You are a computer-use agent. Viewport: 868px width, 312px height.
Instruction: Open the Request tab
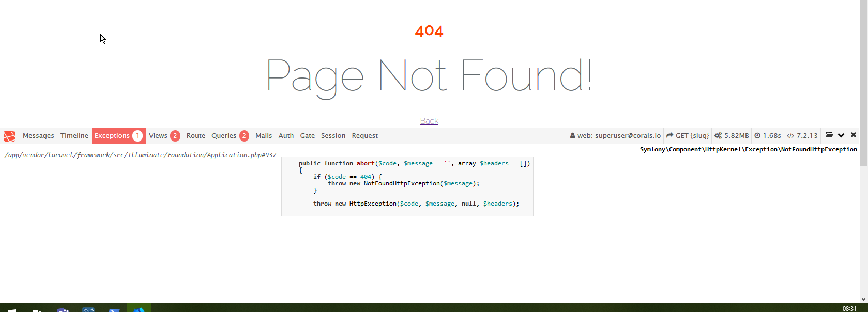(364, 136)
